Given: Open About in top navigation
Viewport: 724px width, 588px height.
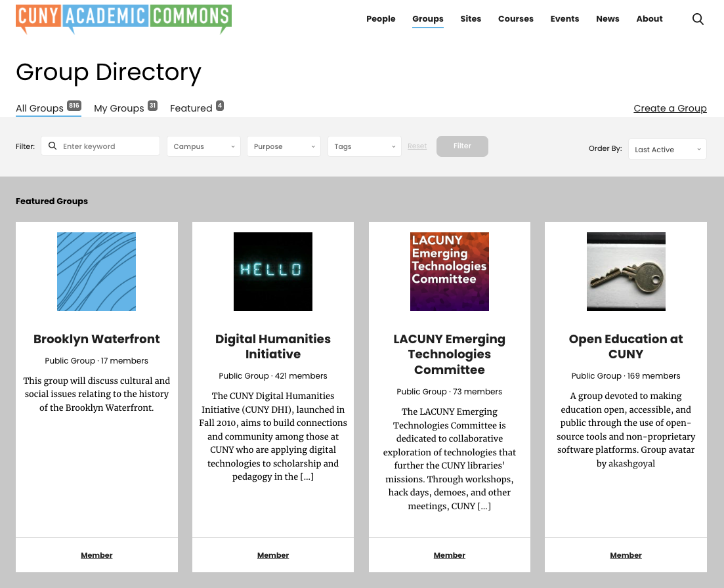Looking at the screenshot, I should (649, 19).
